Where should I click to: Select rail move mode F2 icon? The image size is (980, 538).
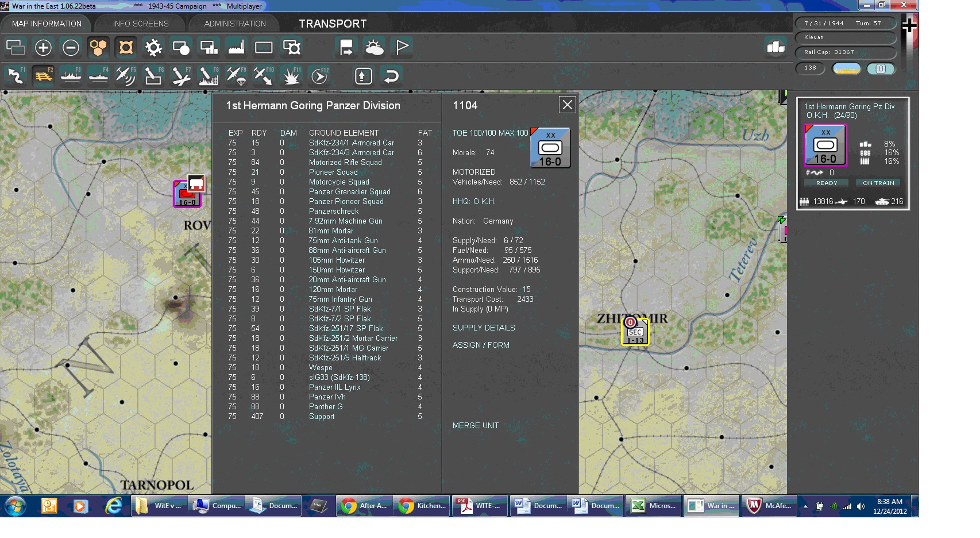point(43,76)
